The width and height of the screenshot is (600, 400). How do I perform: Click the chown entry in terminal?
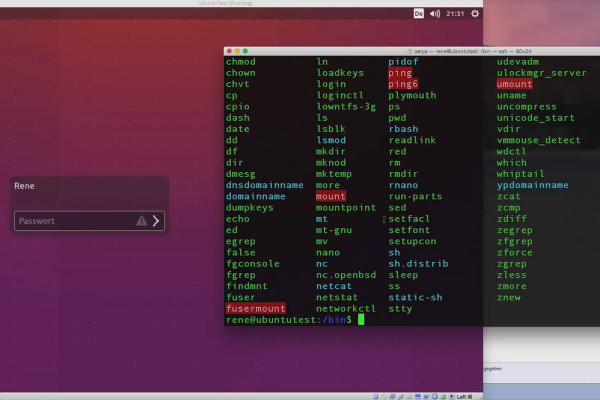(x=241, y=73)
